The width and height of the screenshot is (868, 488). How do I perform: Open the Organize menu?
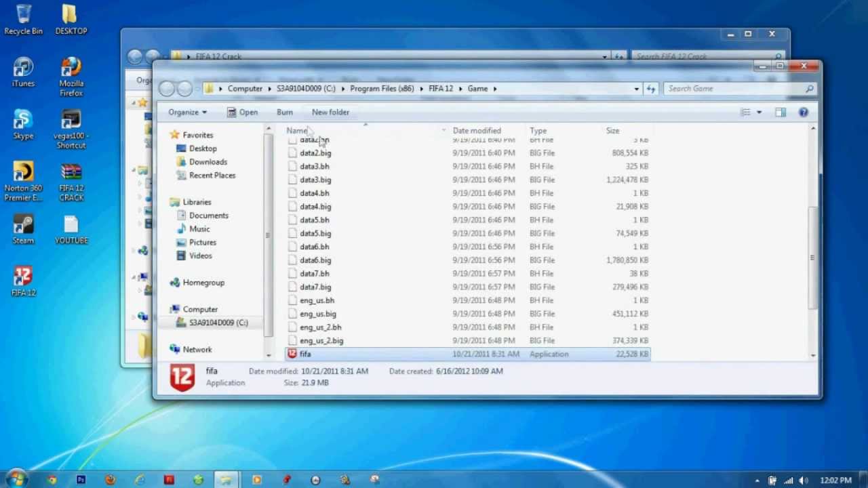pos(188,113)
